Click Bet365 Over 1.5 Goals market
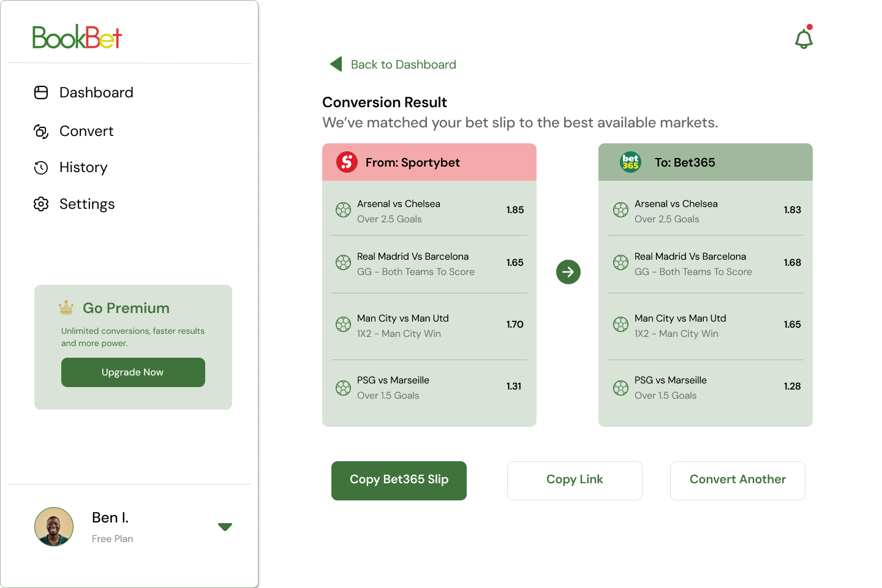 pyautogui.click(x=666, y=396)
